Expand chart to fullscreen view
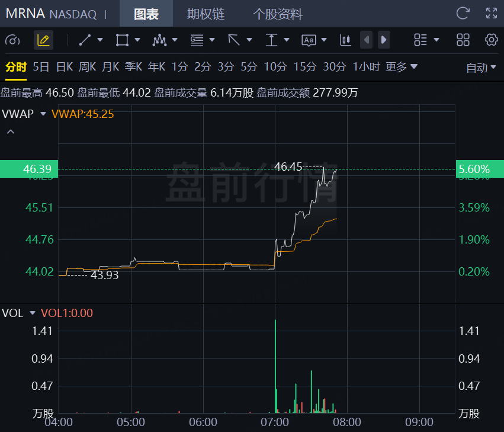504x432 pixels. click(x=491, y=14)
